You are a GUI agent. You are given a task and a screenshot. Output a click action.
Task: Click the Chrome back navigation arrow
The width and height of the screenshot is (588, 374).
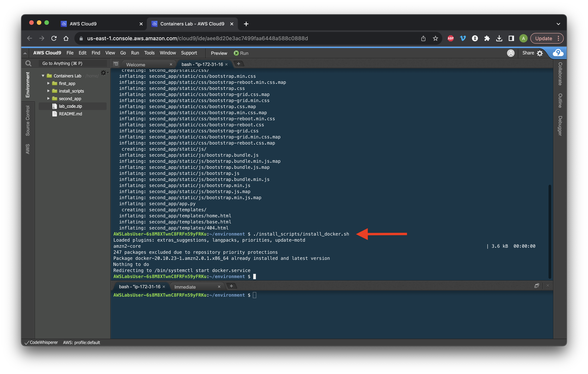(x=30, y=38)
